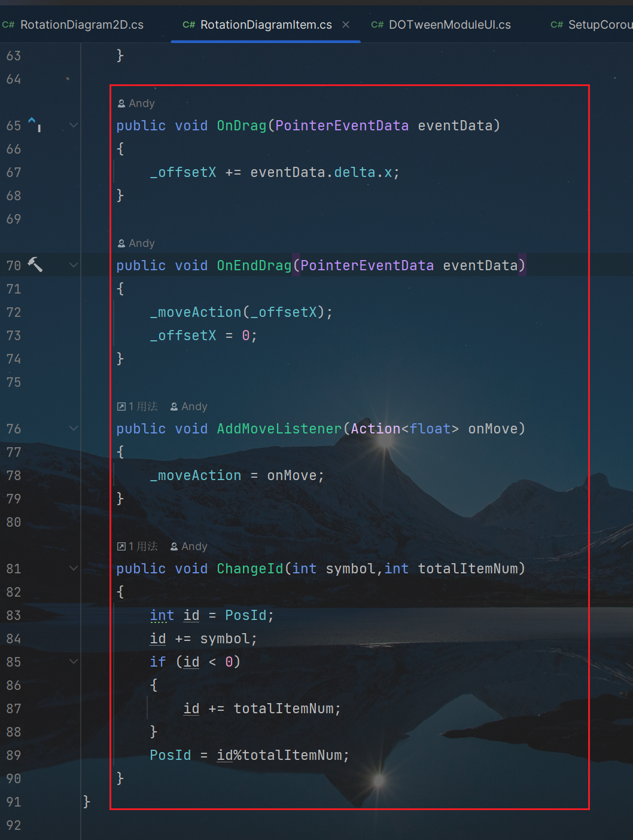Screen dimensions: 633x840
Task: Collapse the OnDrag method at line 65
Action: (74, 125)
